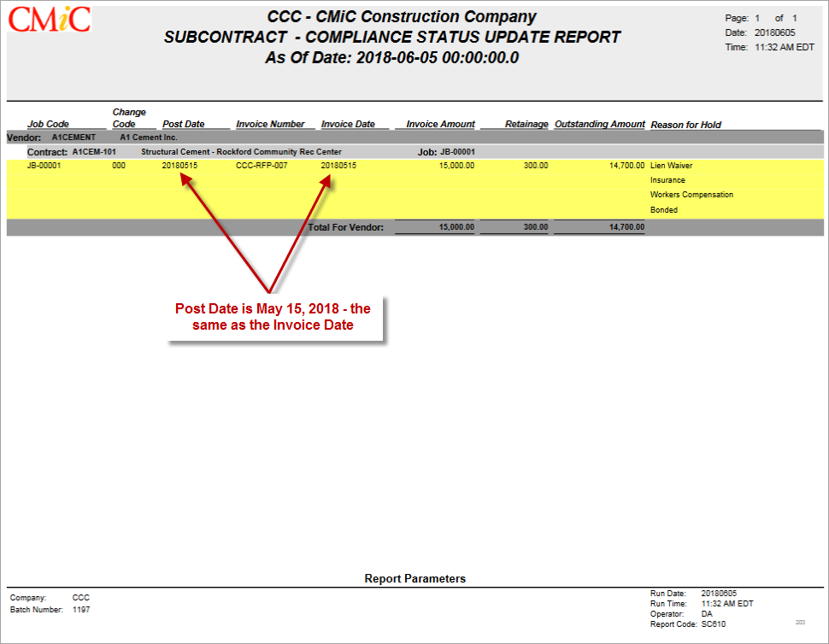Viewport: 829px width, 644px height.
Task: Click the CMiC logo
Action: pos(50,20)
